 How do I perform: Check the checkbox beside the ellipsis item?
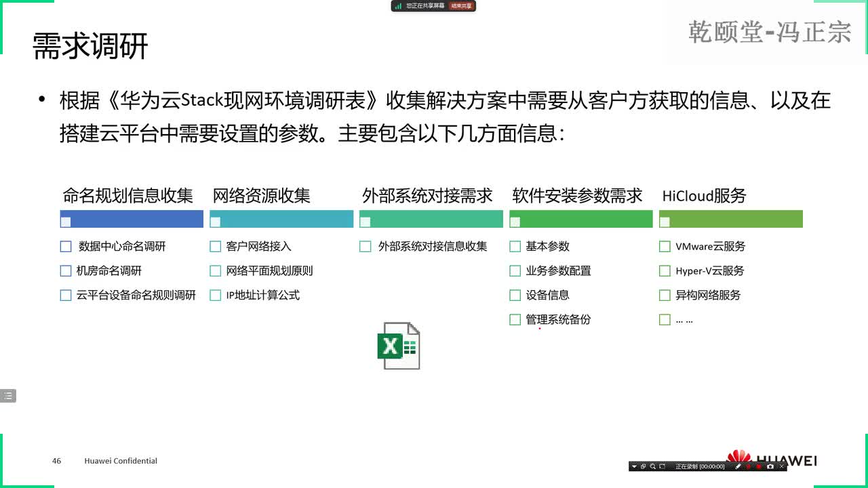click(665, 320)
